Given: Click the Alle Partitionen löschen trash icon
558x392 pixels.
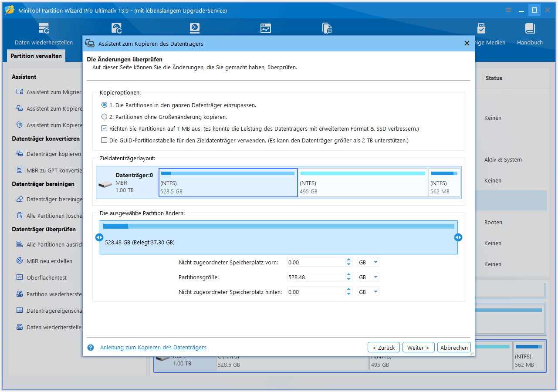Looking at the screenshot, I should click(19, 216).
